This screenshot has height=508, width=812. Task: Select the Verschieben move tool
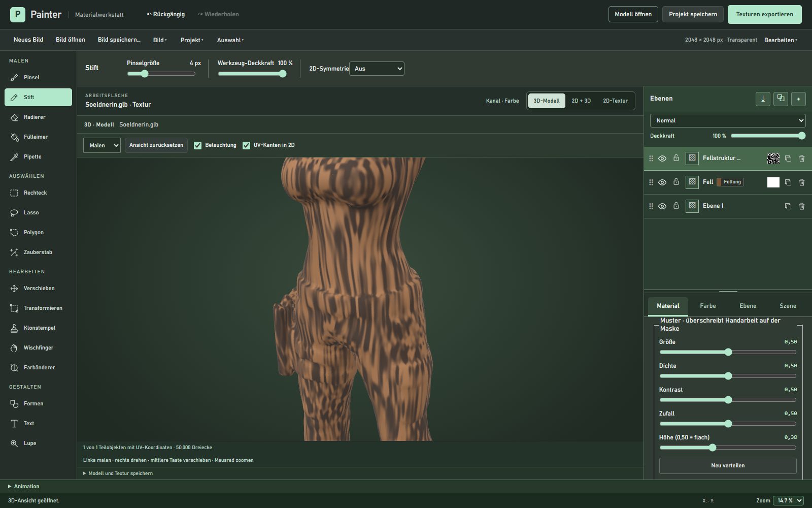38,288
